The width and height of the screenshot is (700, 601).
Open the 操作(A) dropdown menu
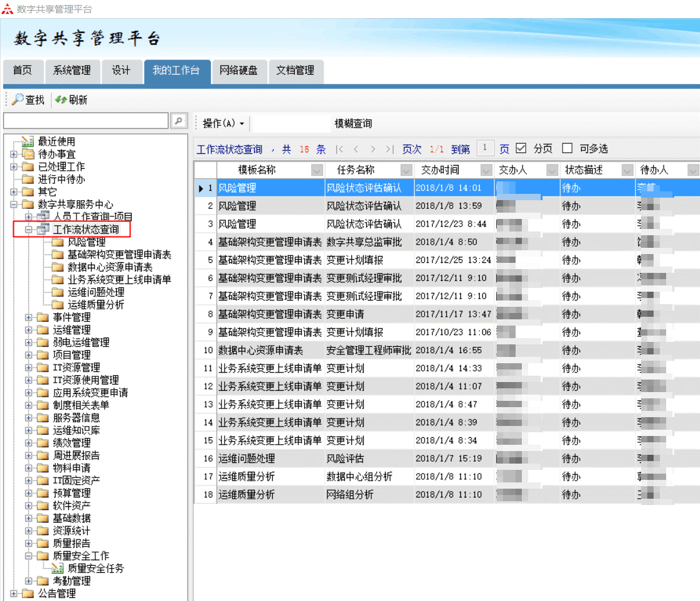[x=223, y=124]
